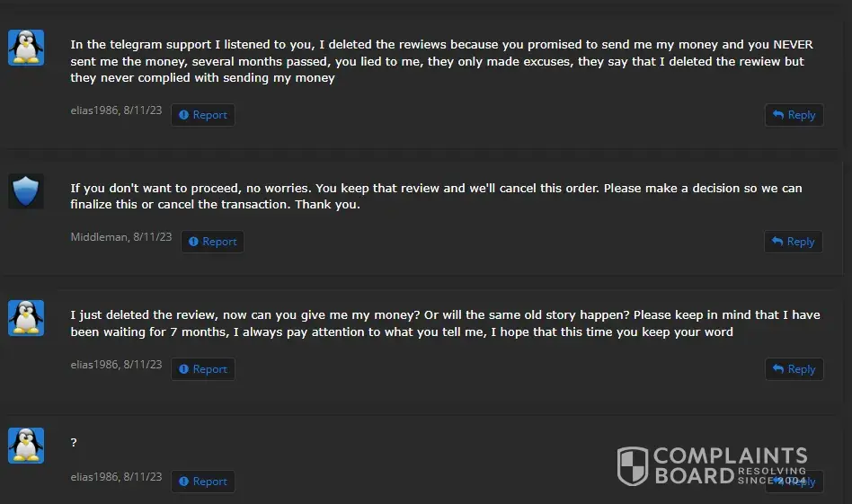This screenshot has width=852, height=504.
Task: Reply to the Middleman comment
Action: (794, 242)
